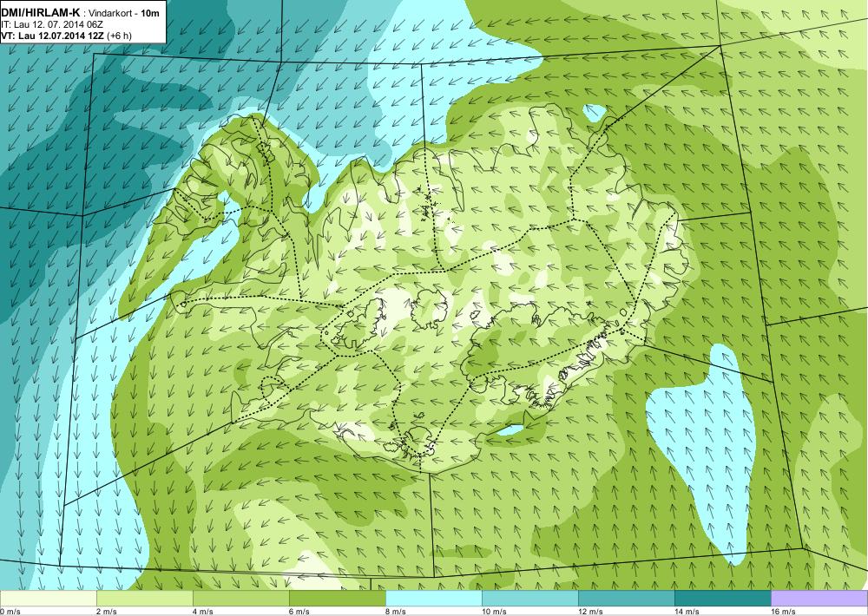Click the 0–2 m/s pale yellow legend swatch
Image resolution: width=868 pixels, height=616 pixels.
click(x=48, y=599)
